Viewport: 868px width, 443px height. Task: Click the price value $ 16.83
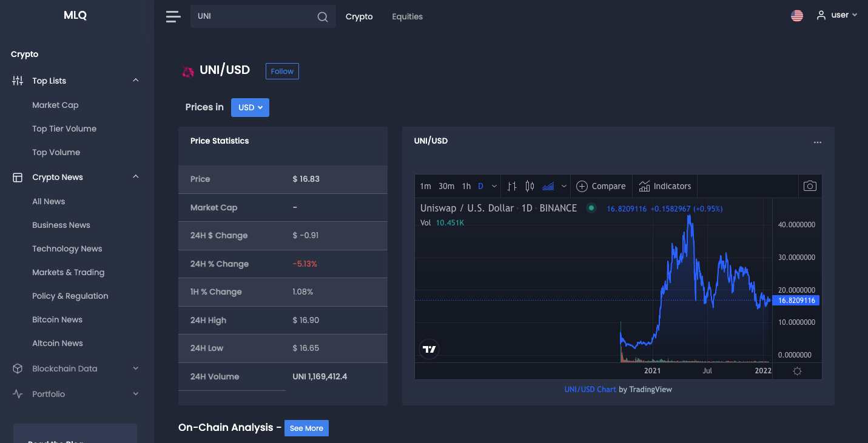point(306,179)
